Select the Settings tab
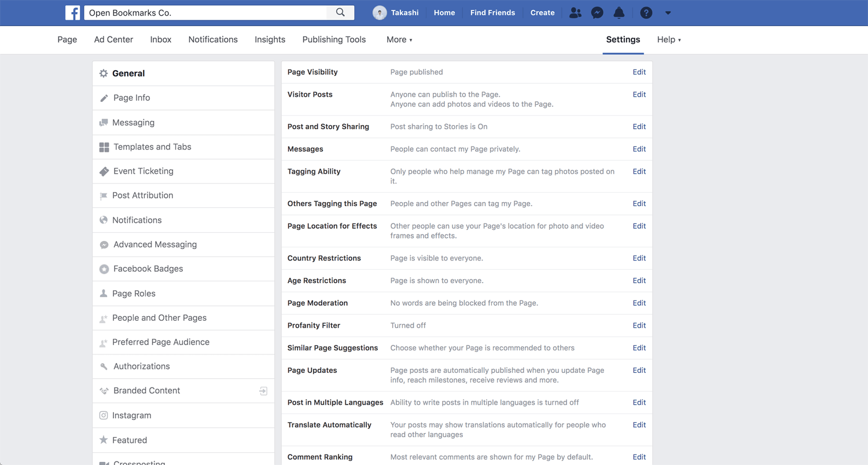This screenshot has width=868, height=465. tap(623, 39)
